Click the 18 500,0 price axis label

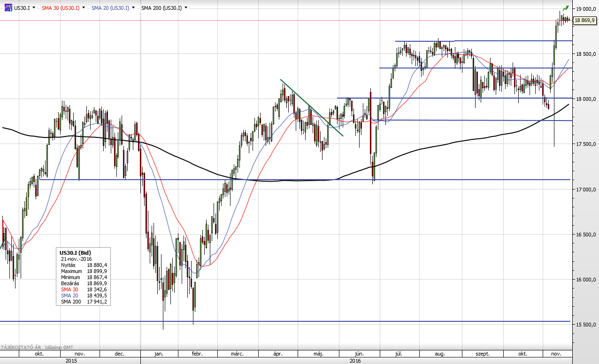(586, 54)
